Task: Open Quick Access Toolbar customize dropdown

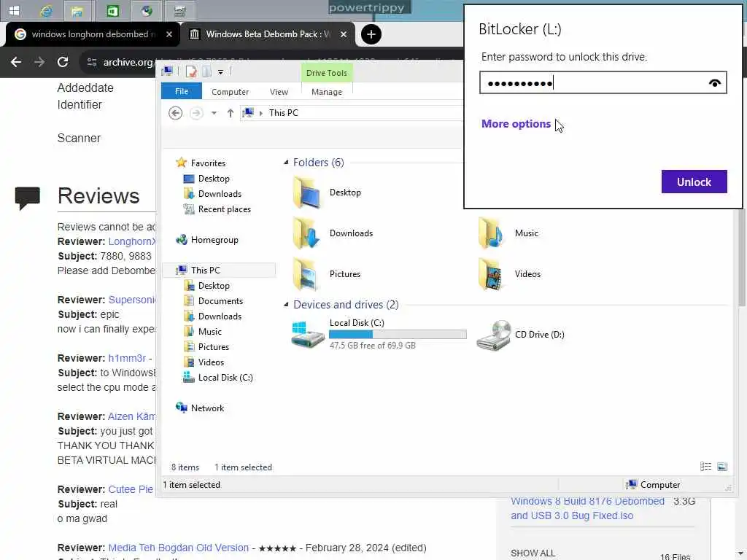Action: coord(220,72)
